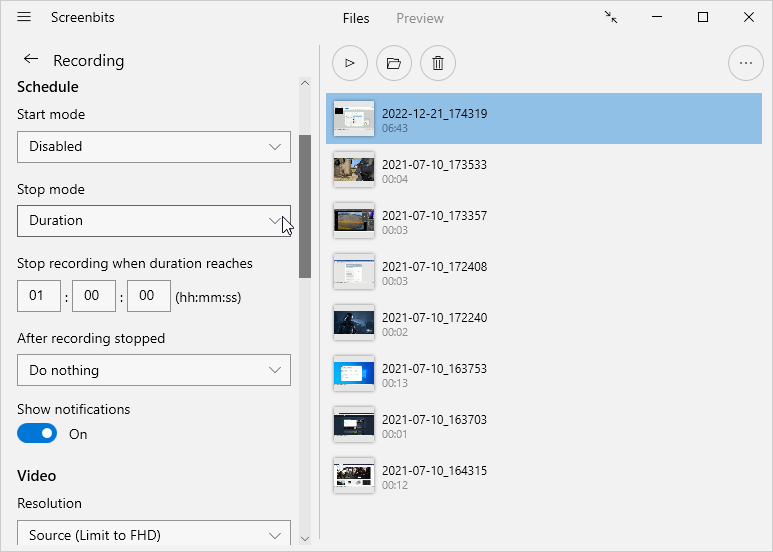Click thumbnail of 2022-12-21_174319 recording

pos(354,119)
